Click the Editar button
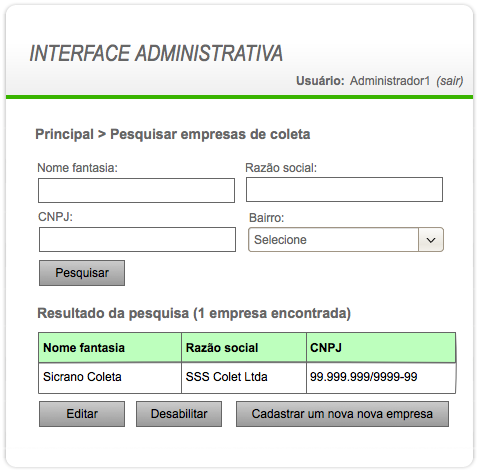 pyautogui.click(x=82, y=414)
